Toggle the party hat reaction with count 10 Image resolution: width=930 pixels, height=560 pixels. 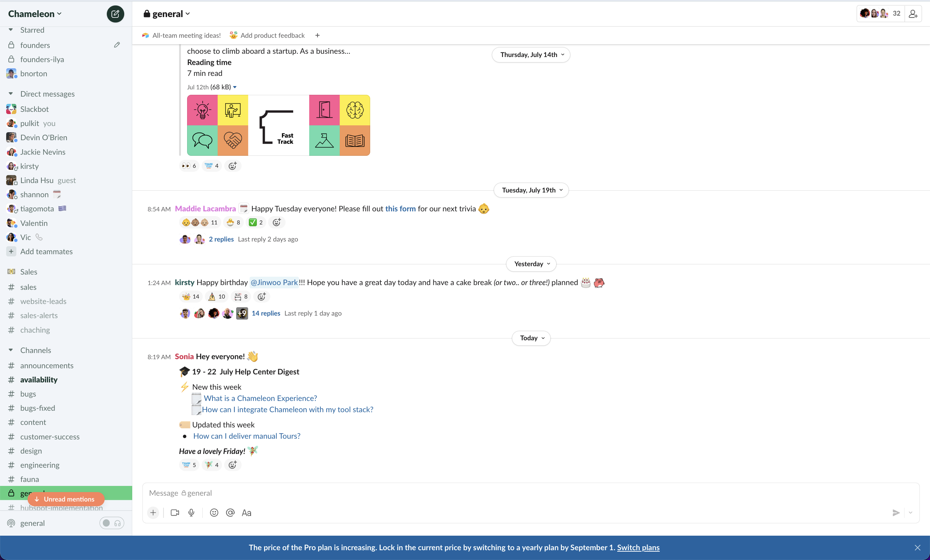(217, 297)
